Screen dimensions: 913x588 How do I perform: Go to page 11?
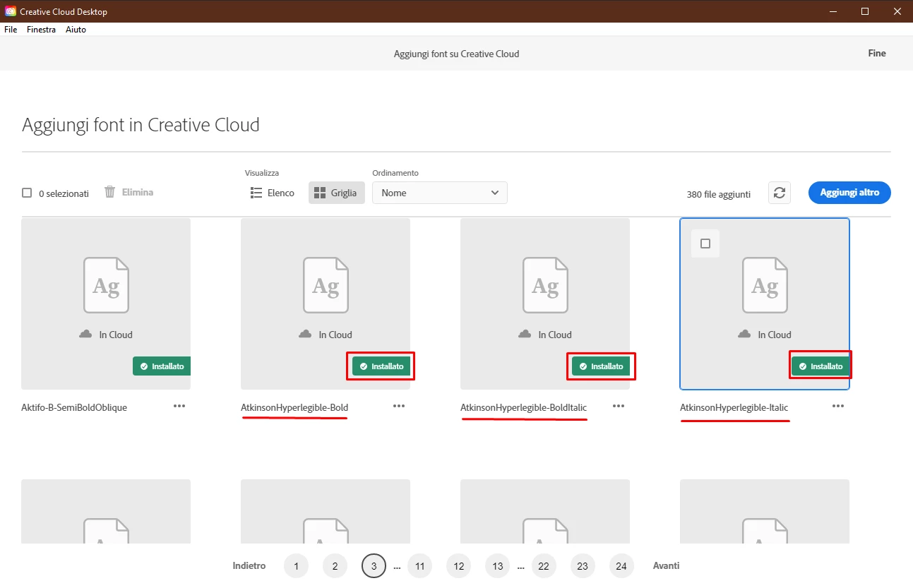pos(419,566)
